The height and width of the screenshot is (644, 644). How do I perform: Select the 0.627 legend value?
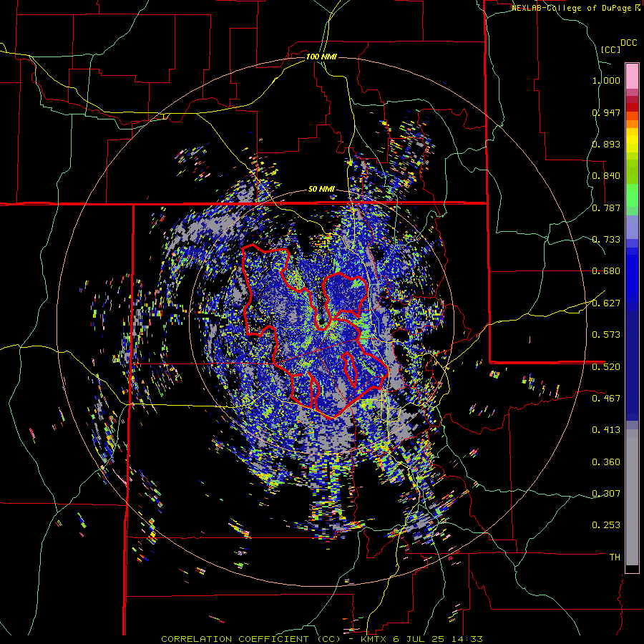[606, 303]
